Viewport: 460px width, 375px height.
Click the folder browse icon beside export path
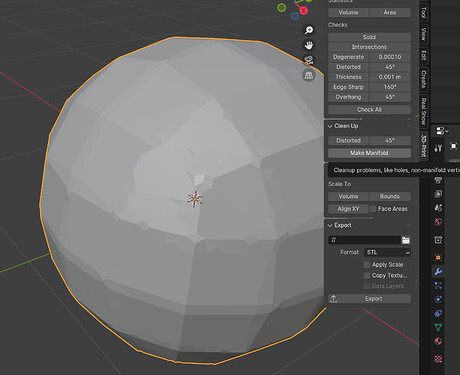406,240
